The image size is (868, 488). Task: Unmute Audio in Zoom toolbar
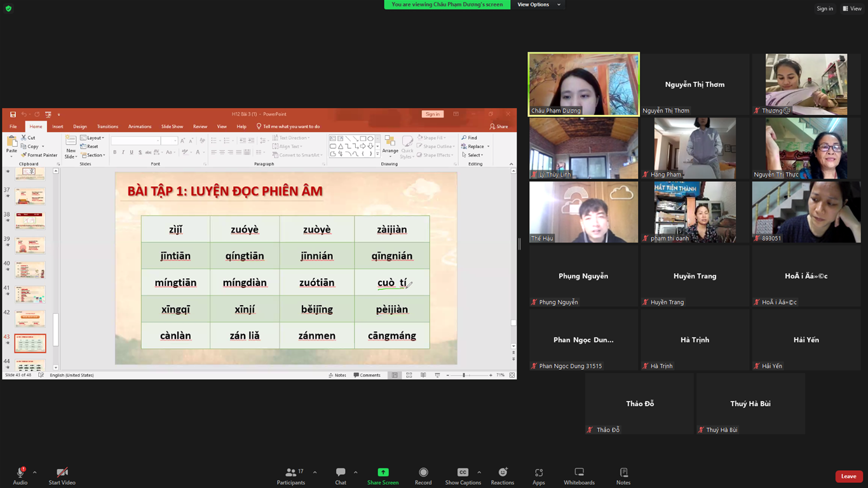tap(20, 476)
